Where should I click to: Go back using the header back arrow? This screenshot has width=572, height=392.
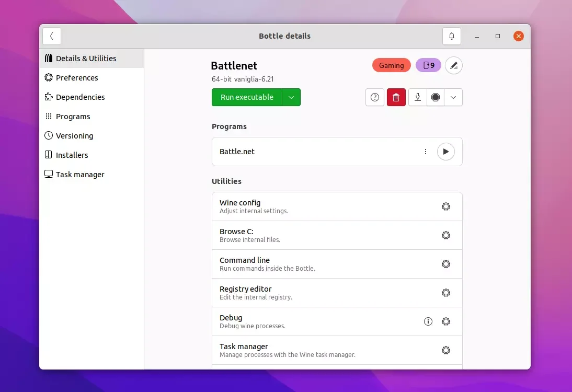(51, 36)
